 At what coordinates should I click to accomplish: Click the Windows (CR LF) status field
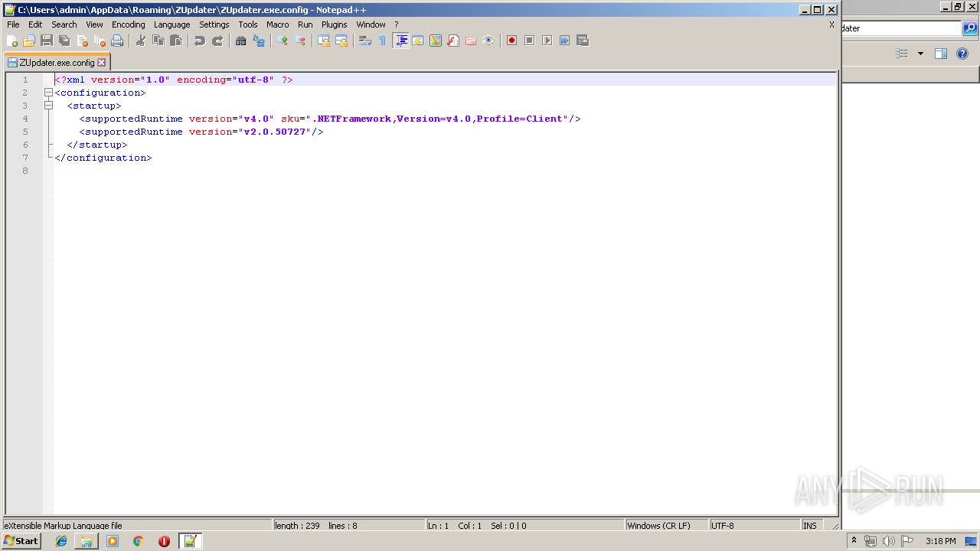point(665,526)
